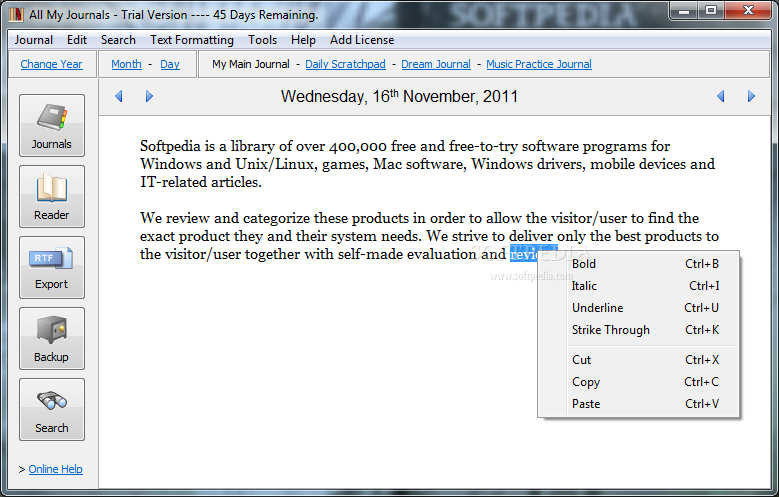Click the Month link

[x=126, y=64]
